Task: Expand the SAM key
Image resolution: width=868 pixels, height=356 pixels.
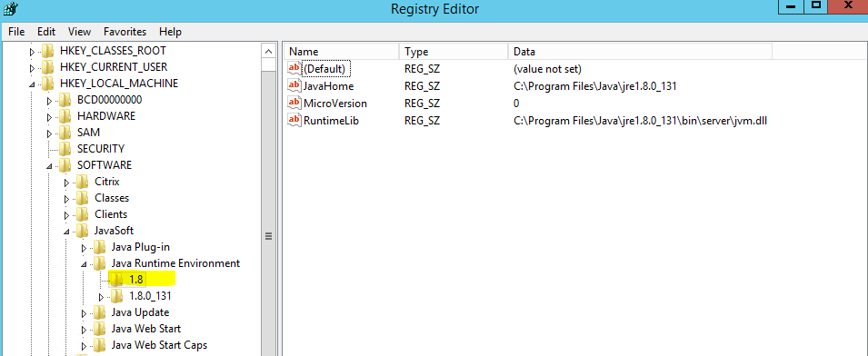Action: click(49, 133)
